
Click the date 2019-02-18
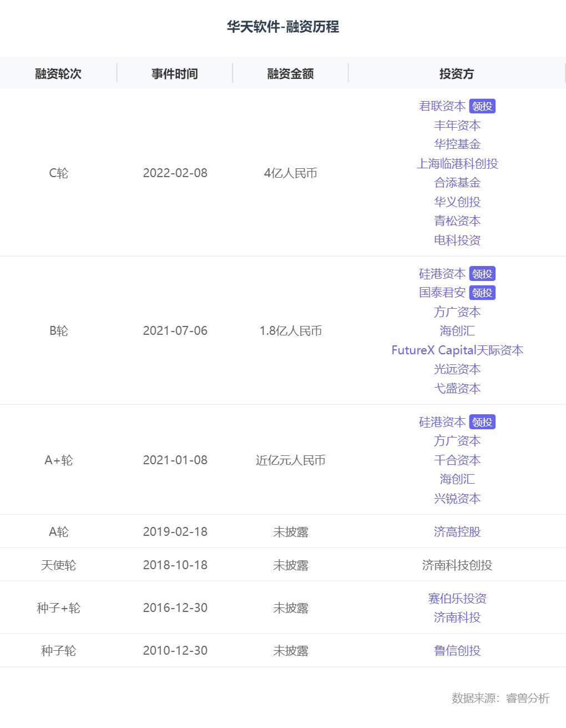(175, 532)
